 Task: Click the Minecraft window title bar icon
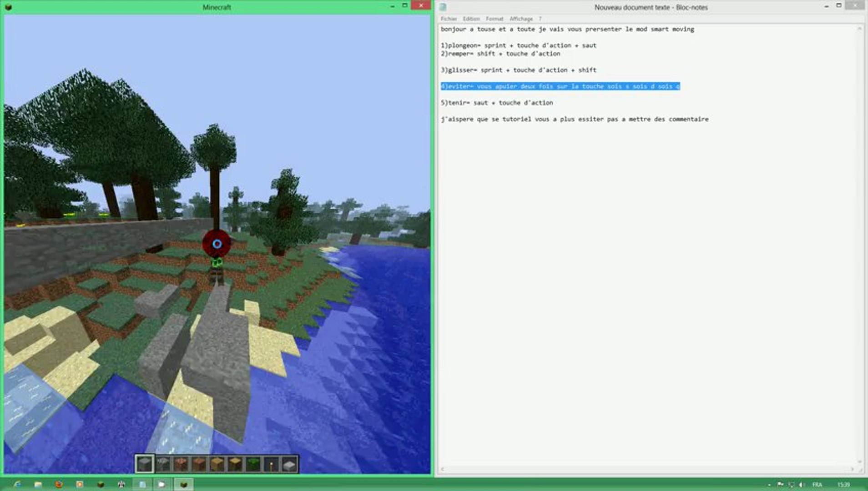click(8, 7)
